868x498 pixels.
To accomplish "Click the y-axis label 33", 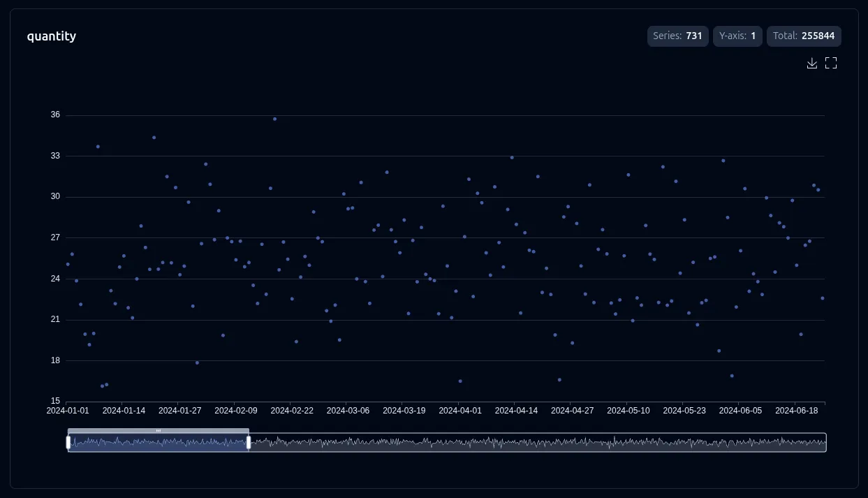I will [55, 156].
